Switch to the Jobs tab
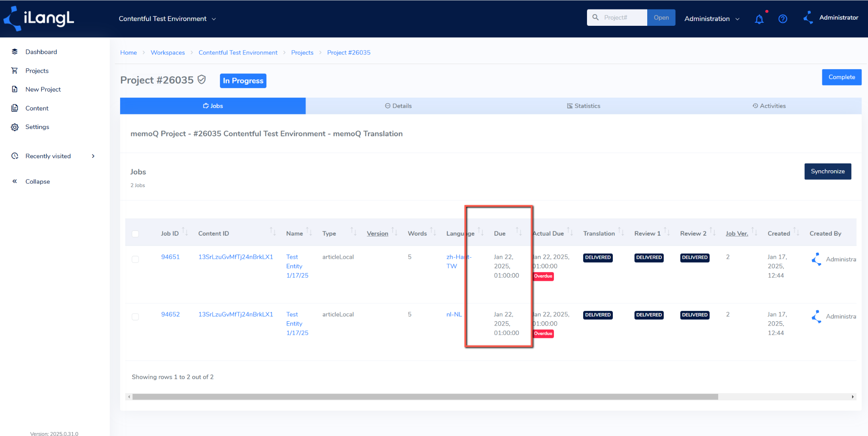The image size is (868, 436). [213, 106]
